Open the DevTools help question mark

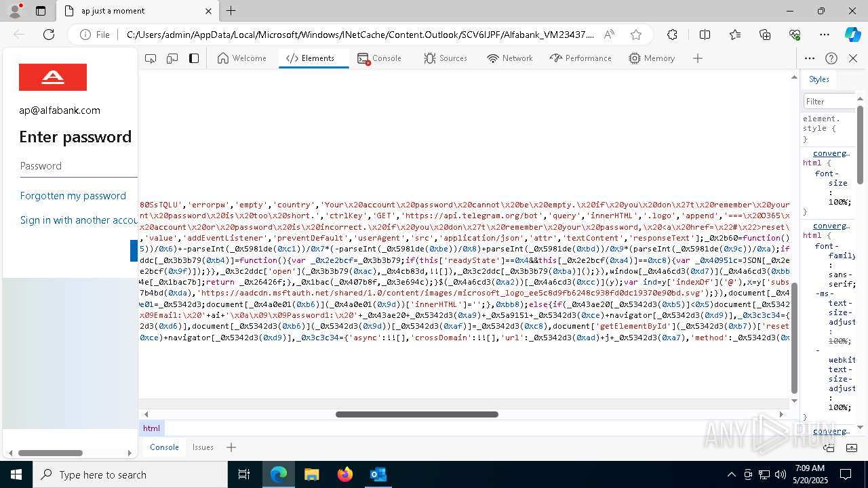click(831, 58)
